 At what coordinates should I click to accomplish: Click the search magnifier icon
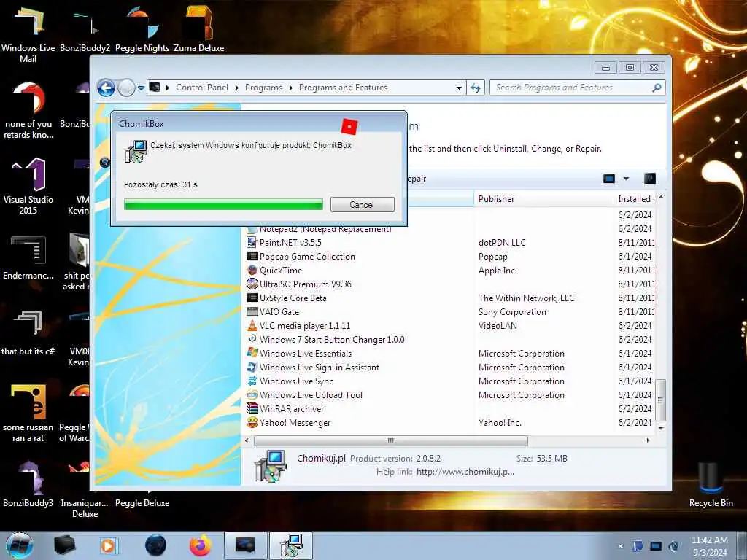657,87
